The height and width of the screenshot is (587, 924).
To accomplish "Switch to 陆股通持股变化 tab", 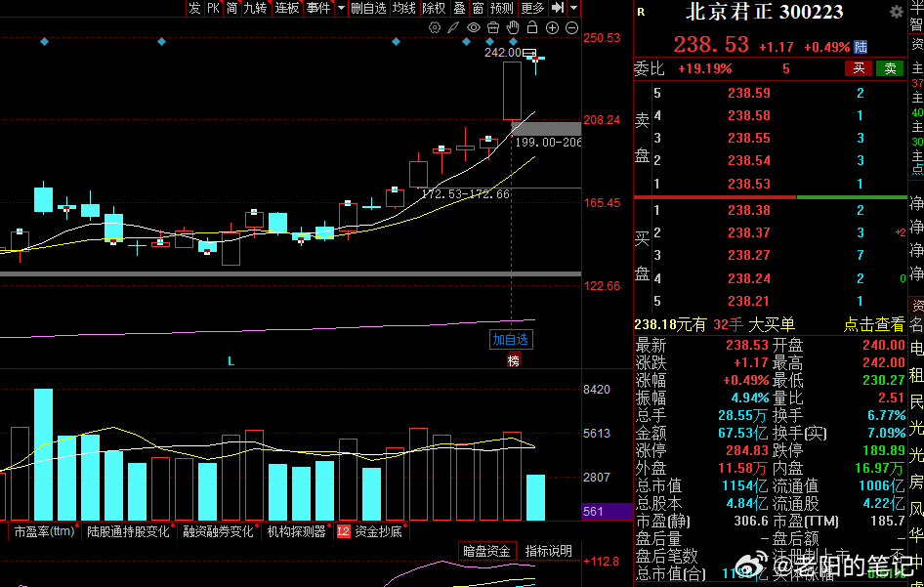I will click(x=128, y=531).
